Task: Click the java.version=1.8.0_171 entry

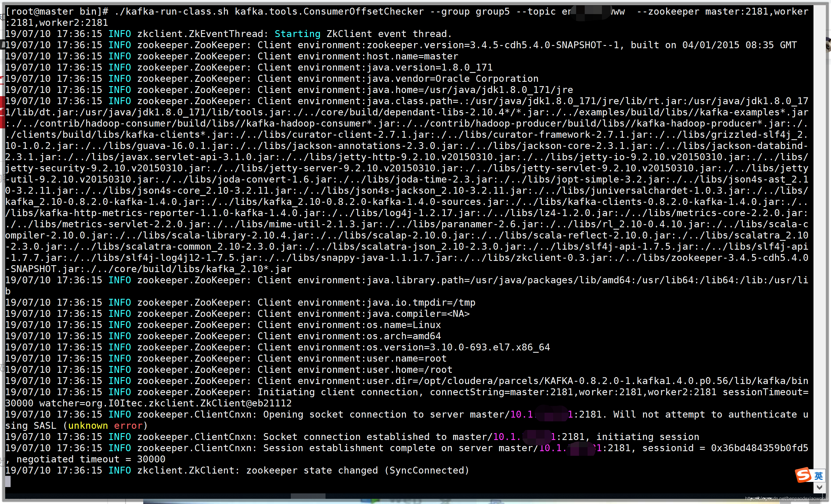Action: tap(430, 67)
